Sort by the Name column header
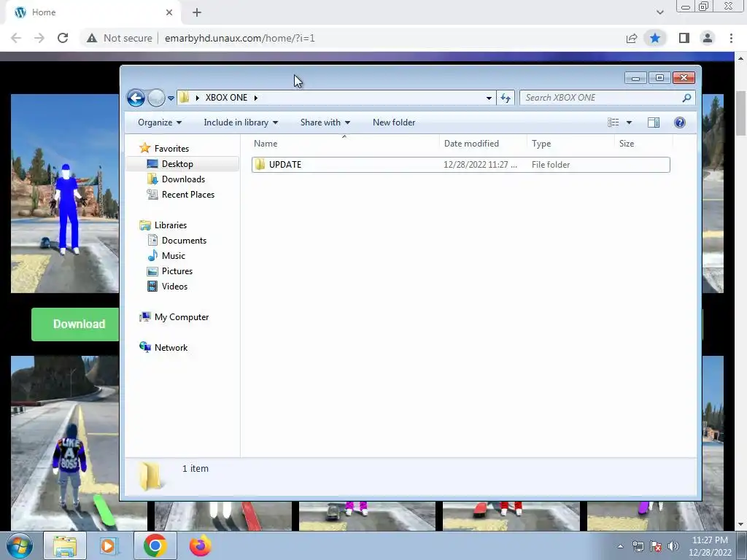 click(x=344, y=144)
